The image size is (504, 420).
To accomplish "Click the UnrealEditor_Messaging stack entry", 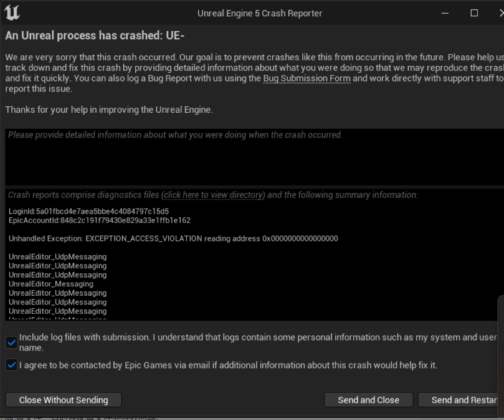I will click(x=51, y=284).
